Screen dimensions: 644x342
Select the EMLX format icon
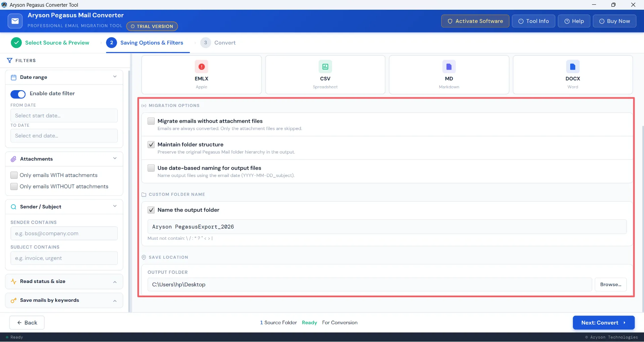(x=202, y=67)
